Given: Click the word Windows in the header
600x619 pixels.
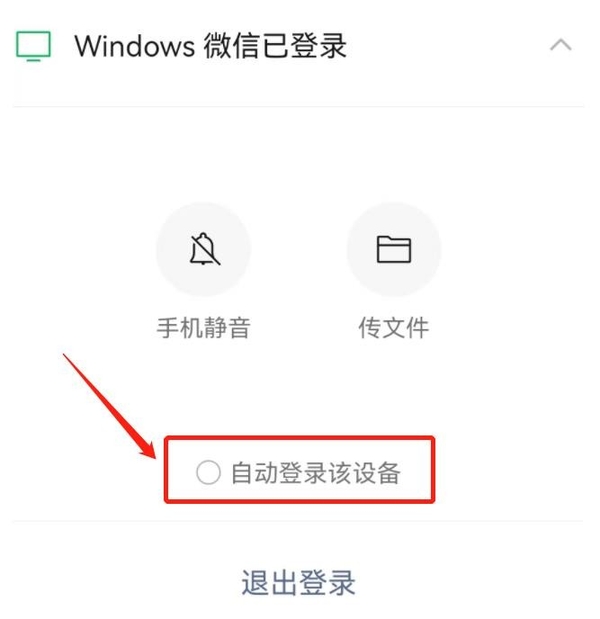Looking at the screenshot, I should point(135,46).
